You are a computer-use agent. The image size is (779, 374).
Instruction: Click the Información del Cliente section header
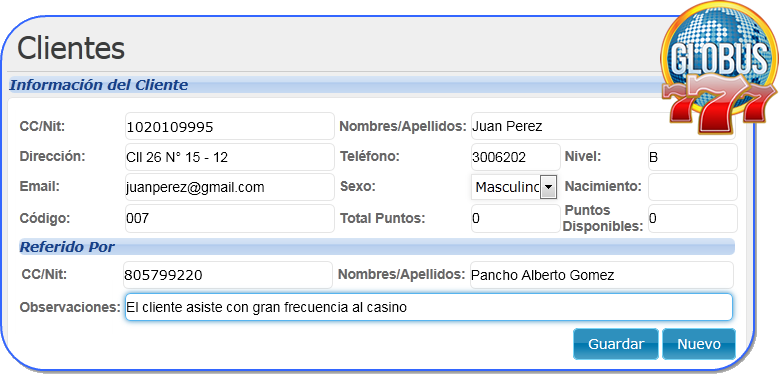99,85
